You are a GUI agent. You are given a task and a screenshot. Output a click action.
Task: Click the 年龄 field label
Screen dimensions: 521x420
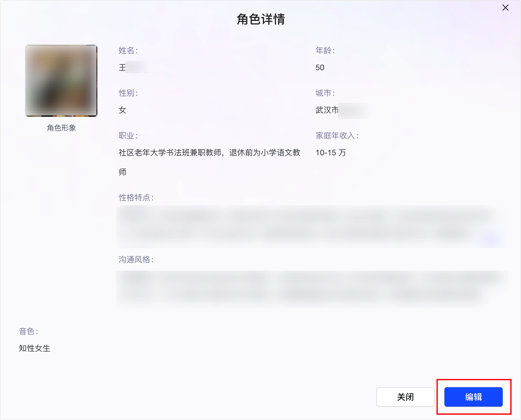pos(325,50)
